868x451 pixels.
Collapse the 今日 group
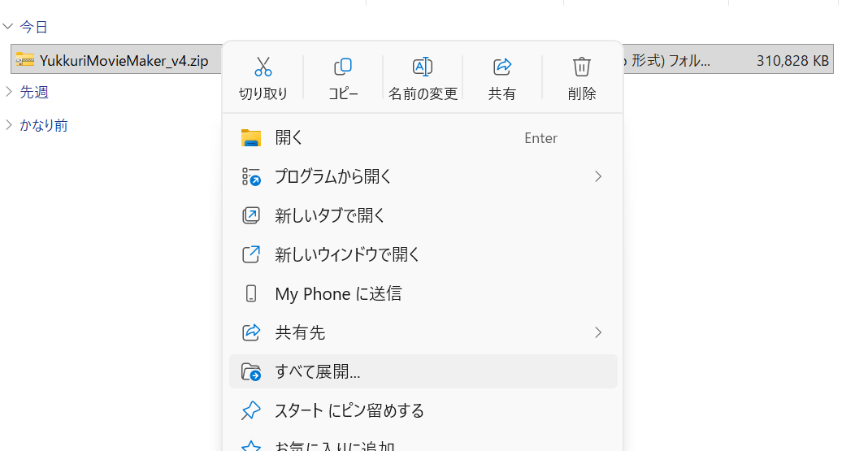click(8, 27)
